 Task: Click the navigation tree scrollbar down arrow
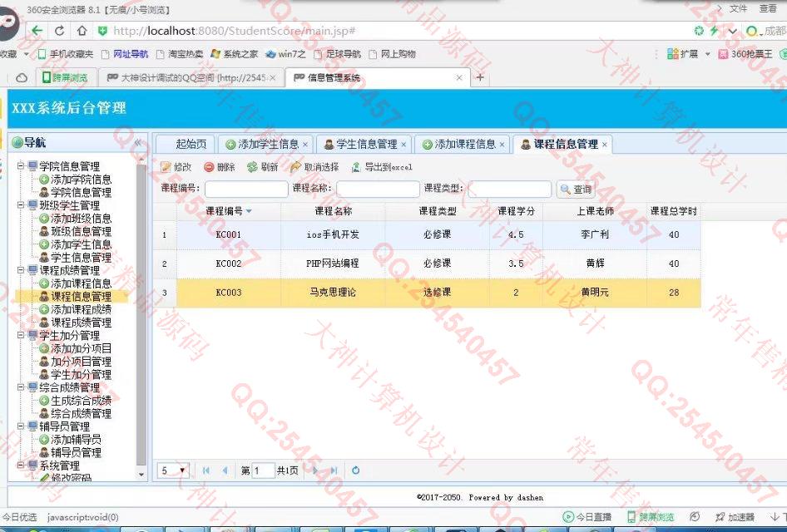pos(141,475)
